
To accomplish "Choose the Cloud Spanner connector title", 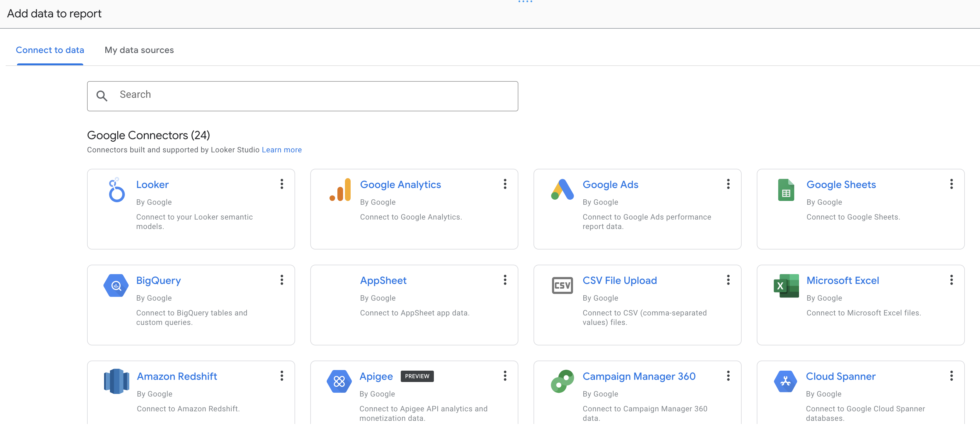I will [x=840, y=376].
